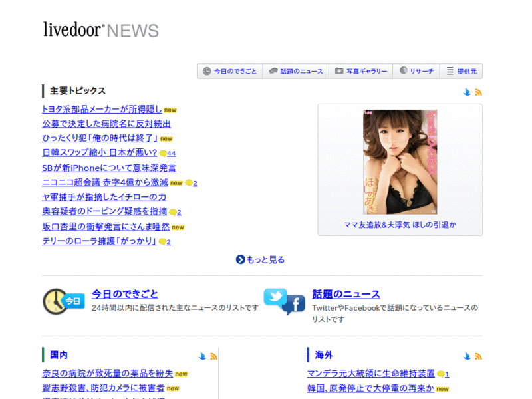Open headline ニコニコ超会議 赤字4億から激減
The height and width of the screenshot is (399, 532).
click(105, 182)
